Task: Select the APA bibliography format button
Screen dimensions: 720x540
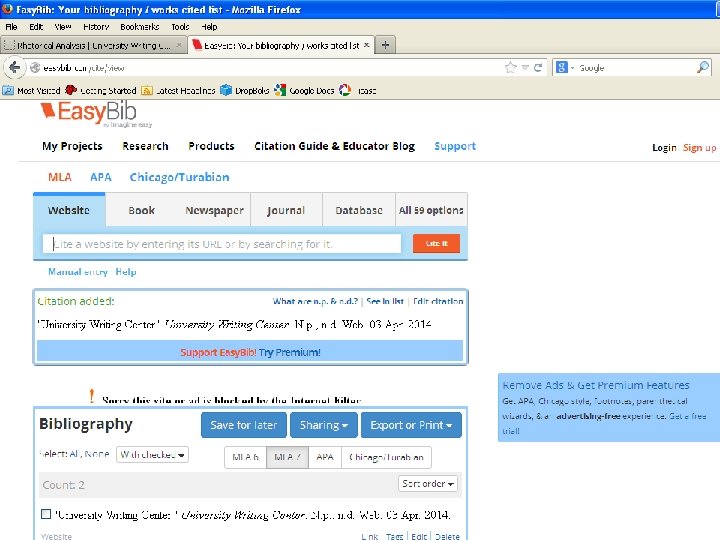Action: (x=325, y=457)
